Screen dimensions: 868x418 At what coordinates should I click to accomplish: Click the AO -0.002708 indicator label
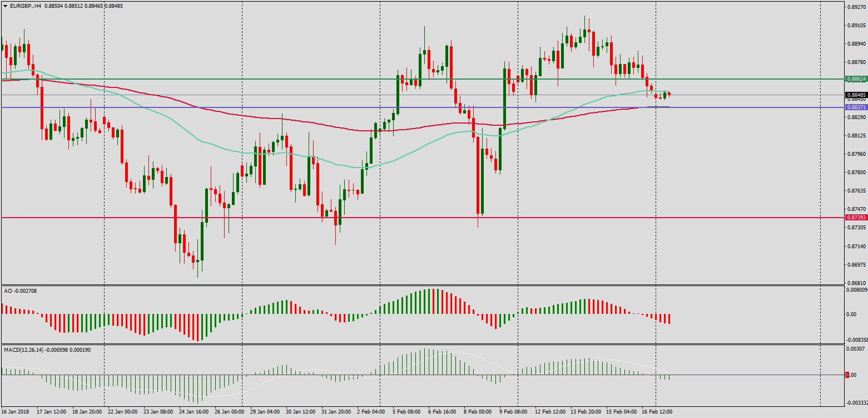pos(17,291)
